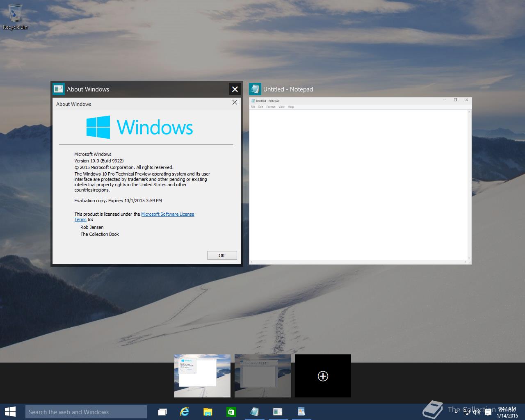Screen dimensions: 525x420
Task: Switch to the second virtual desktop thumbnail
Action: click(262, 376)
